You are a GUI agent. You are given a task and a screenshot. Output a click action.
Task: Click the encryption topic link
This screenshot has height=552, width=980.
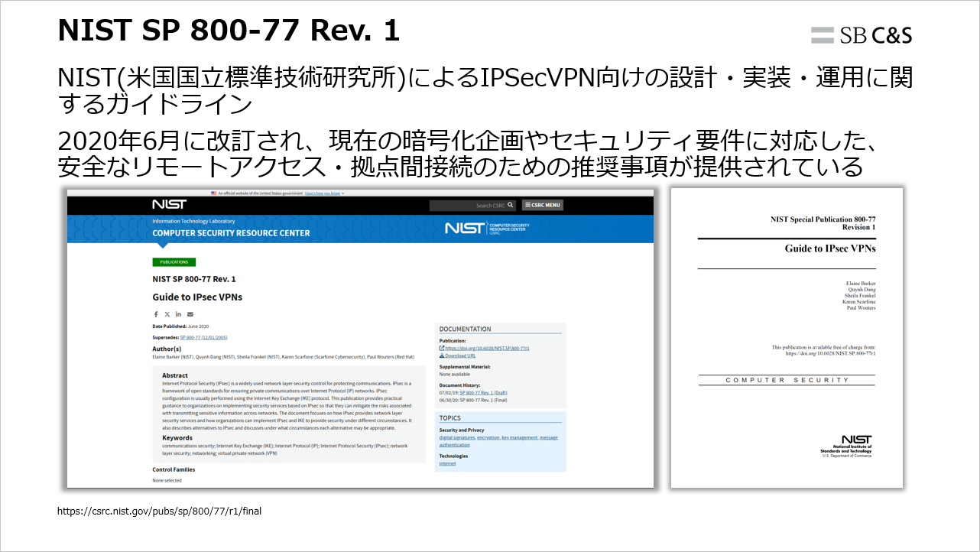tap(488, 437)
